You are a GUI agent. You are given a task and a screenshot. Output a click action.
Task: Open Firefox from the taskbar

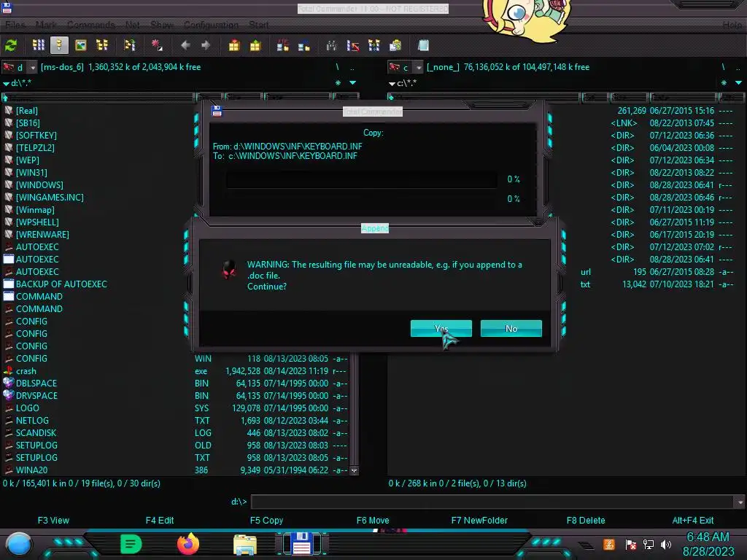coord(187,544)
